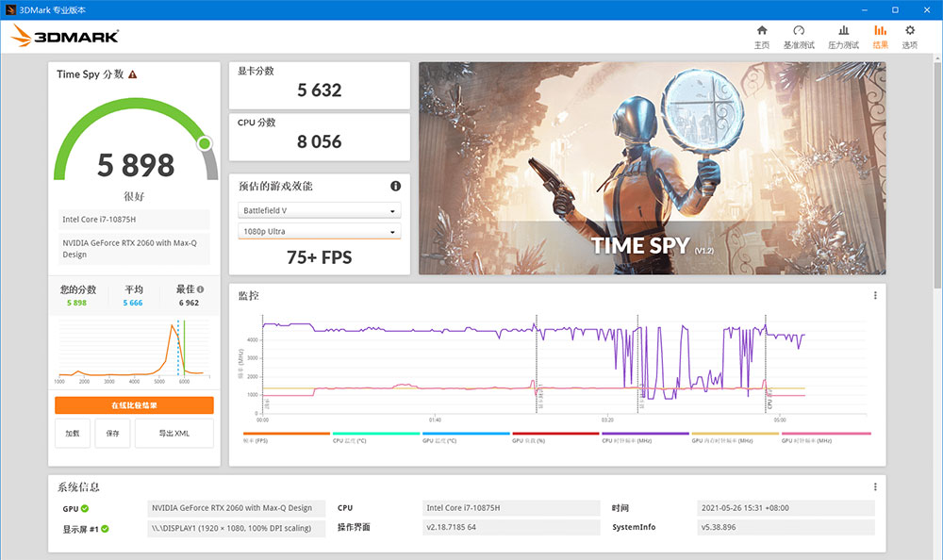Click the green checkmark beside GPU entry
943x560 pixels.
86,507
